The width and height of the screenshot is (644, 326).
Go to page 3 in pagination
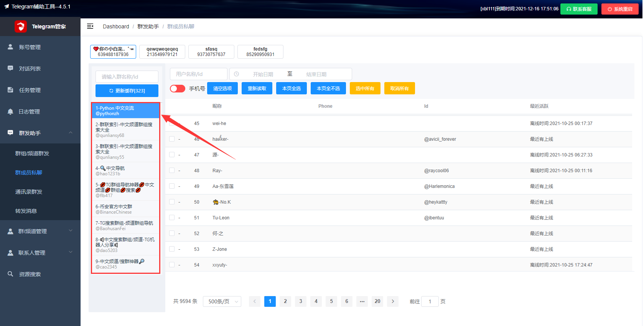point(301,301)
